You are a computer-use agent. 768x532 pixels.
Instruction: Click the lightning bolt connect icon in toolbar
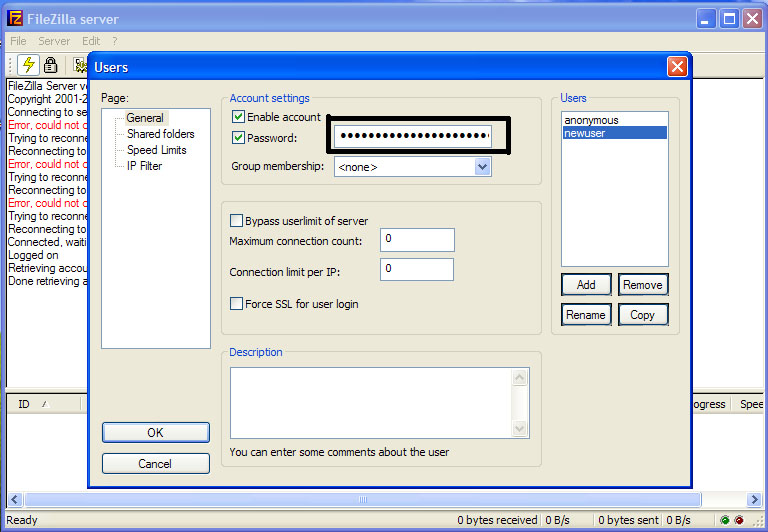click(28, 65)
